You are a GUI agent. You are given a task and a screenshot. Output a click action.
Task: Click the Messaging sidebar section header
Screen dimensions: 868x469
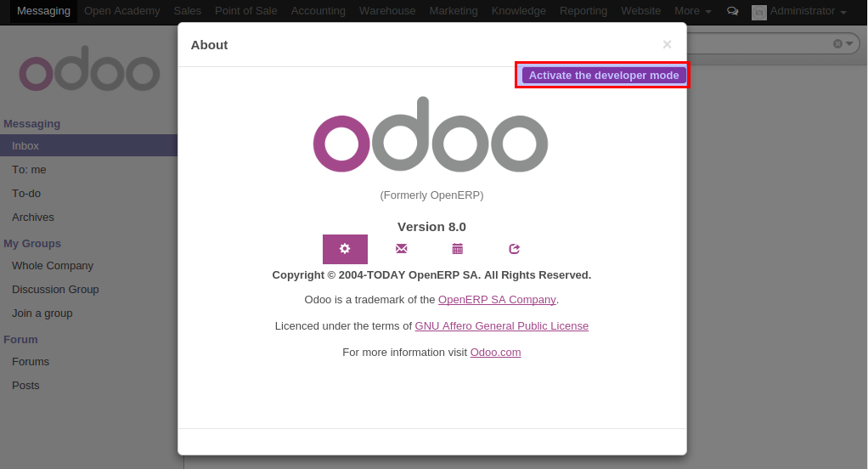click(31, 124)
